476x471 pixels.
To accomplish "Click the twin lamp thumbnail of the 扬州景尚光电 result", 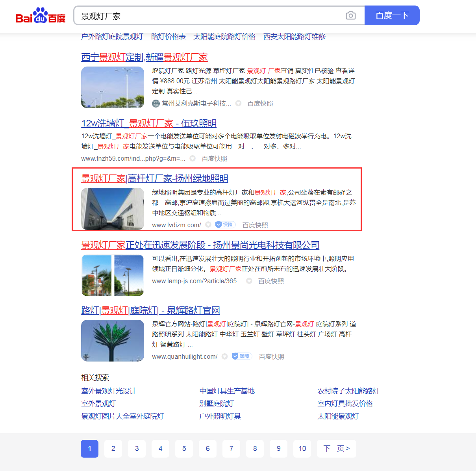I will tap(113, 275).
